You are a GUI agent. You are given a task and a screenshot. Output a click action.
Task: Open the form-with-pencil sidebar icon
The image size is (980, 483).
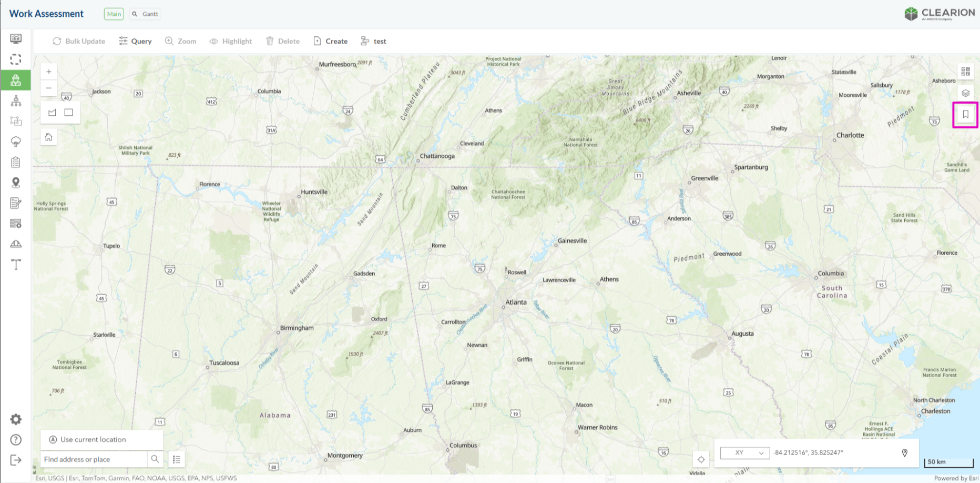[x=16, y=203]
